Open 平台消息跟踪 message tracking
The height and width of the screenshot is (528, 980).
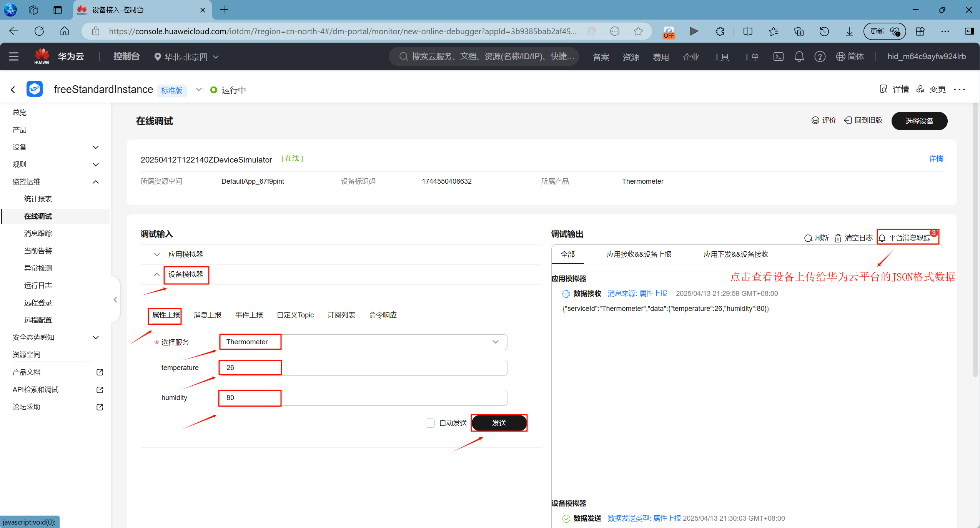tap(908, 237)
